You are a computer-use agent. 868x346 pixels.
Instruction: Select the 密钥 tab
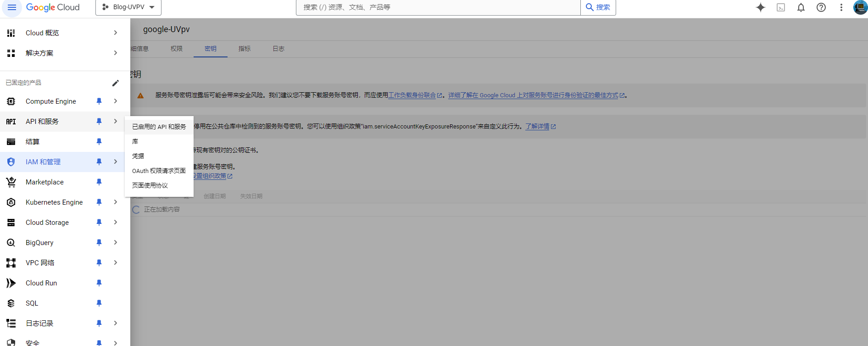211,49
